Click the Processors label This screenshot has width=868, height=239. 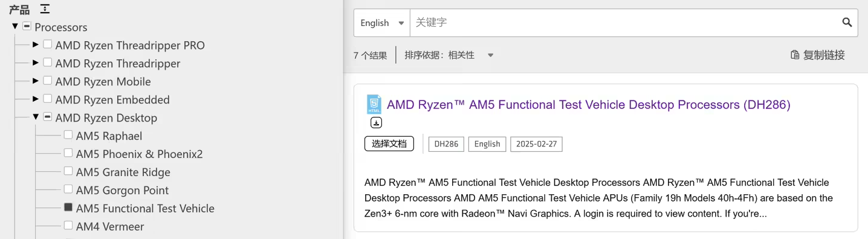coord(61,27)
